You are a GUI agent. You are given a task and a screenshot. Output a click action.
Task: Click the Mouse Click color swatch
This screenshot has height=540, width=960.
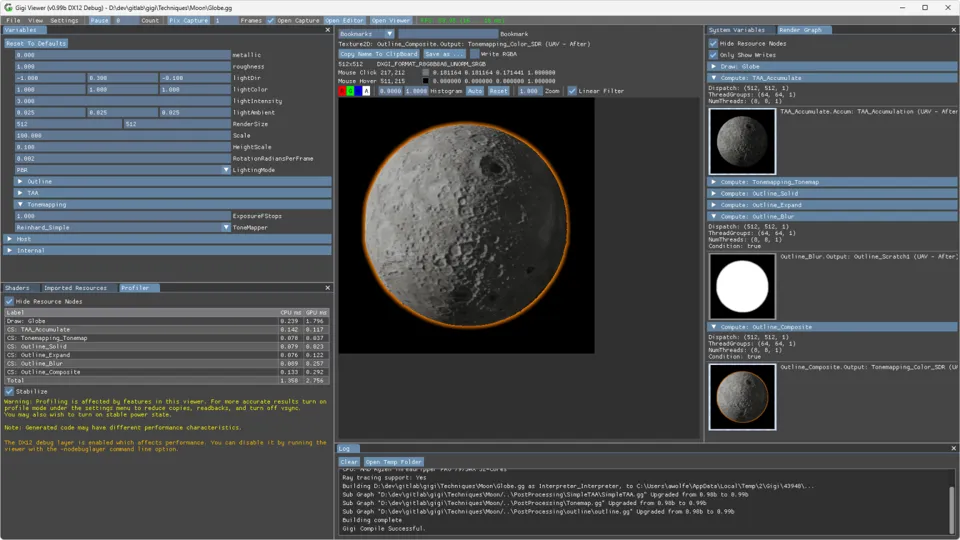(x=426, y=72)
